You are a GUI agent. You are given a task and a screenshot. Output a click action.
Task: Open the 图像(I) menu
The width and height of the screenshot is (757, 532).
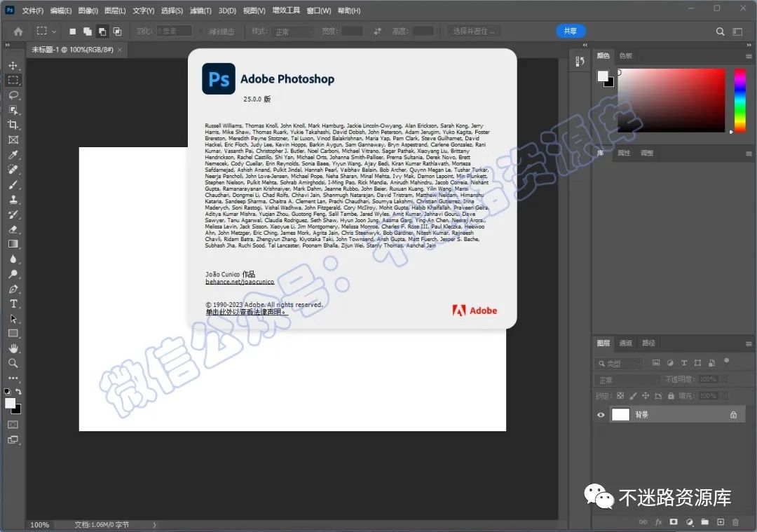click(x=88, y=11)
